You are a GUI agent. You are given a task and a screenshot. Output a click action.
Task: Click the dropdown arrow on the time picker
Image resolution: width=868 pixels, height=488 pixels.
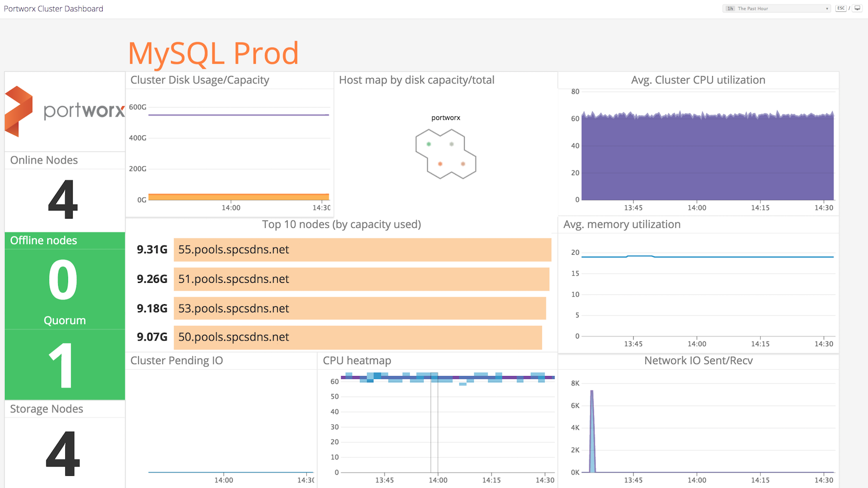[826, 8]
